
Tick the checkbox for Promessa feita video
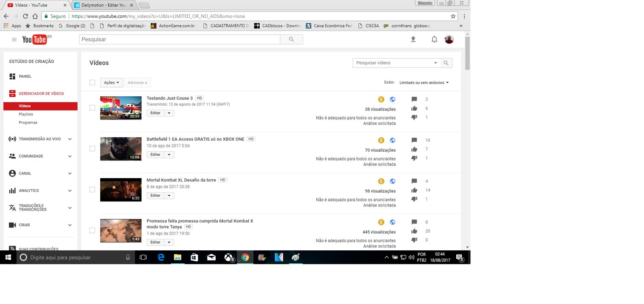click(x=92, y=231)
